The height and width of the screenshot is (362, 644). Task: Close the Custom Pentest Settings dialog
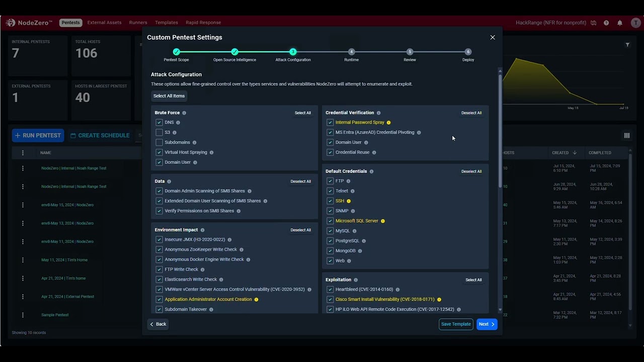tap(493, 37)
